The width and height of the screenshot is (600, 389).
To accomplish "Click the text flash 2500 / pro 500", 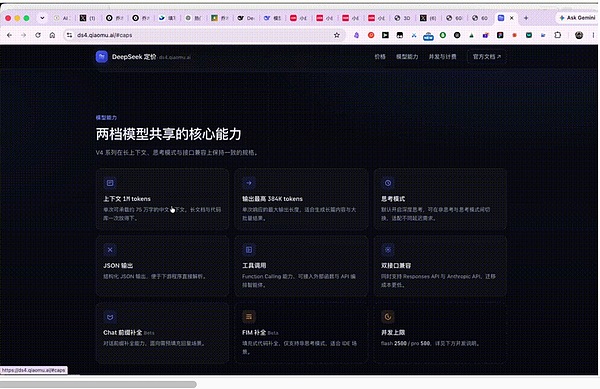I will click(406, 343).
